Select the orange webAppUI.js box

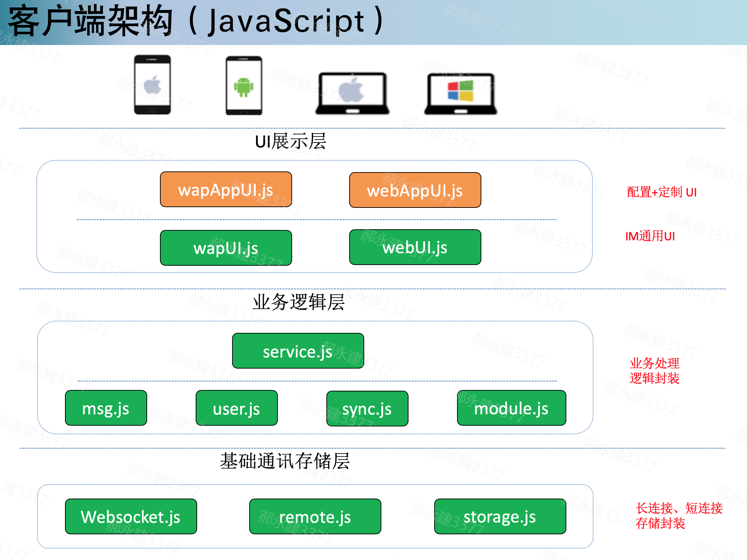tap(415, 190)
